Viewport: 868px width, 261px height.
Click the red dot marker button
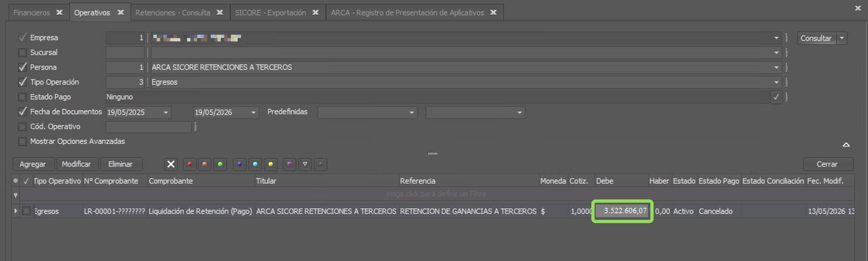pos(190,164)
